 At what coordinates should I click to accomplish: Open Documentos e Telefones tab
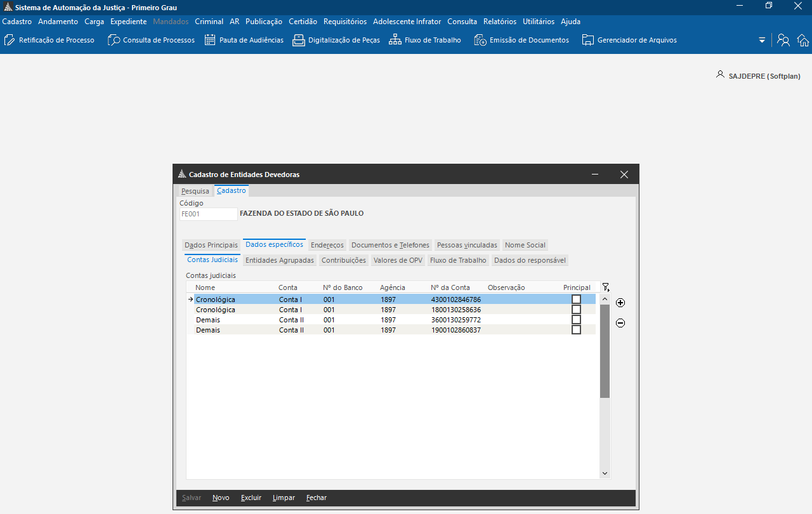391,245
